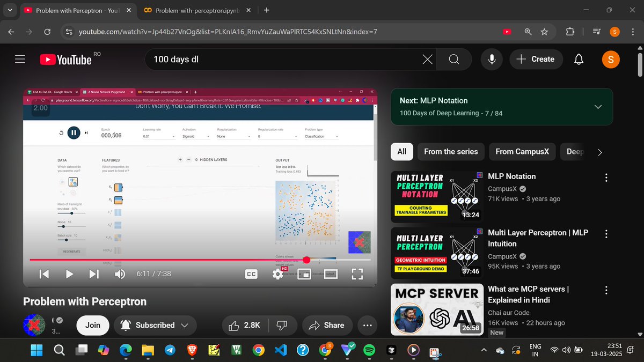Viewport: 644px width, 362px height.
Task: Clear the YouTube search box text
Action: pyautogui.click(x=427, y=59)
